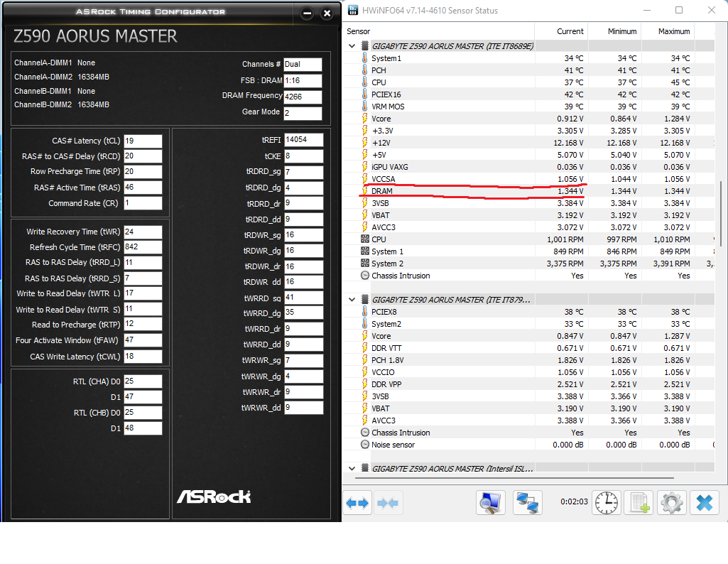Click lightning icon of DDR VPP sensor

365,384
